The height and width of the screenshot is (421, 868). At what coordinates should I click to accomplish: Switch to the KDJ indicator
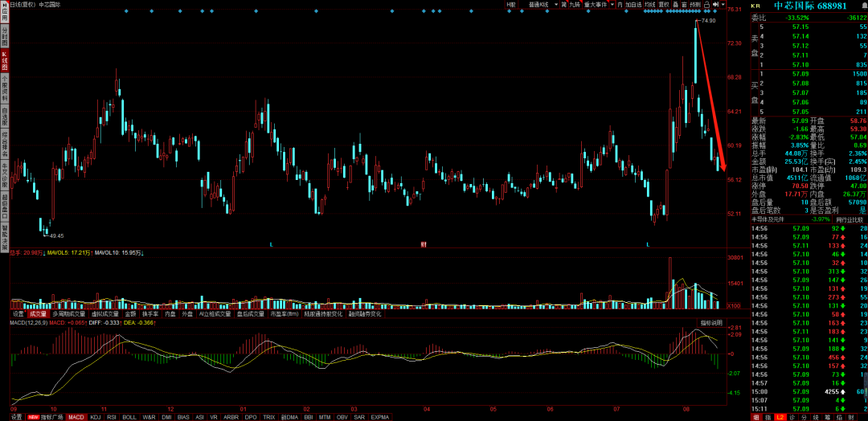(x=96, y=417)
